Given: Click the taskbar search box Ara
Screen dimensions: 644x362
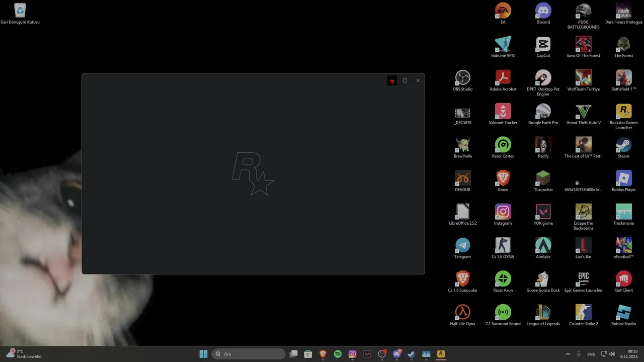Looking at the screenshot, I should tap(249, 354).
